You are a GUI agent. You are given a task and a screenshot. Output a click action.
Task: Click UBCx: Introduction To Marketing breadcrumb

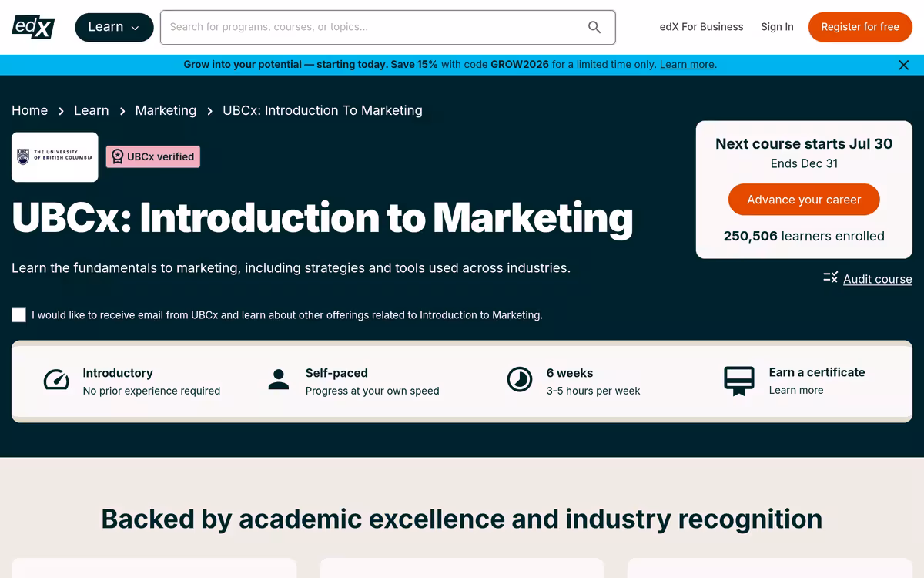(x=323, y=110)
